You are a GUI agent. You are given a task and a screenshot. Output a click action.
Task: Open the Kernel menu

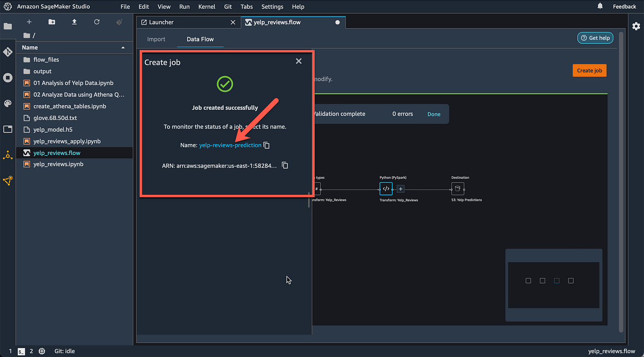click(207, 6)
